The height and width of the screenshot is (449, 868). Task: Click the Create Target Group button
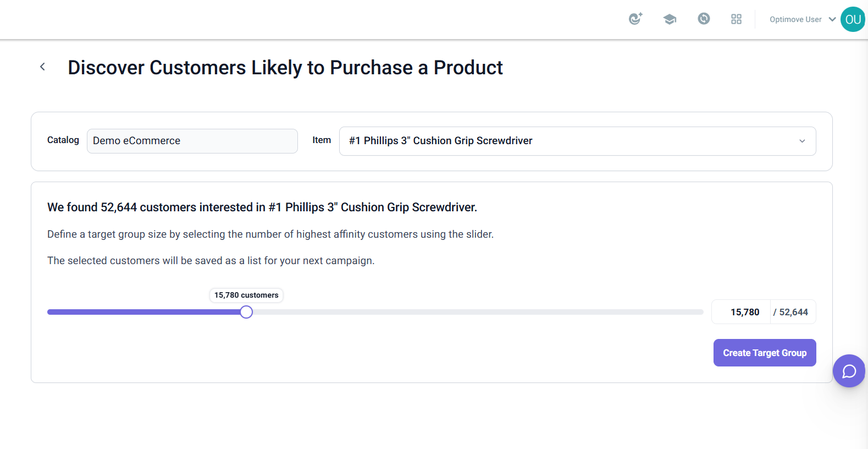click(765, 353)
